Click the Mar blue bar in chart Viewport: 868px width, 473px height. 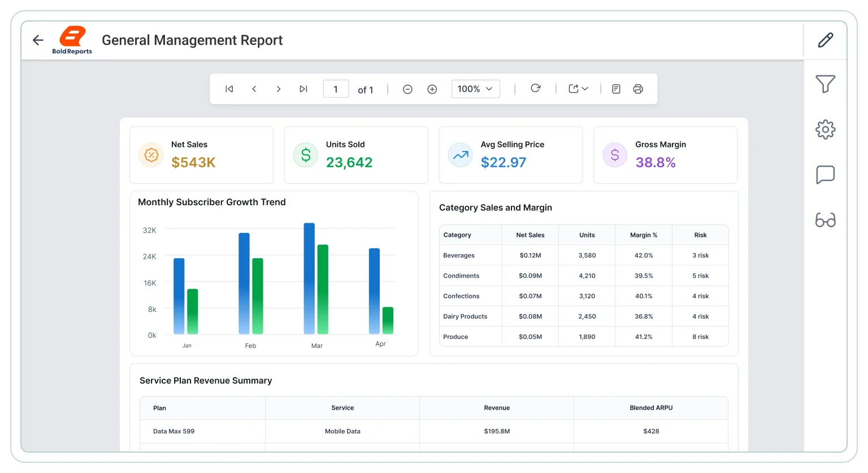pyautogui.click(x=309, y=278)
